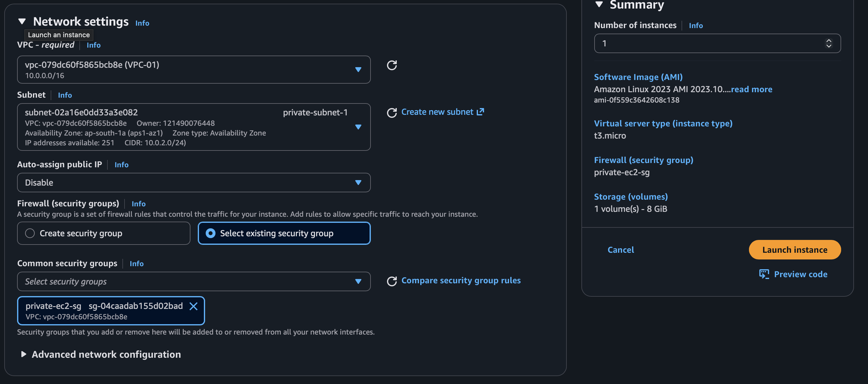
Task: Click external link icon beside Create new subnet
Action: [x=480, y=112]
